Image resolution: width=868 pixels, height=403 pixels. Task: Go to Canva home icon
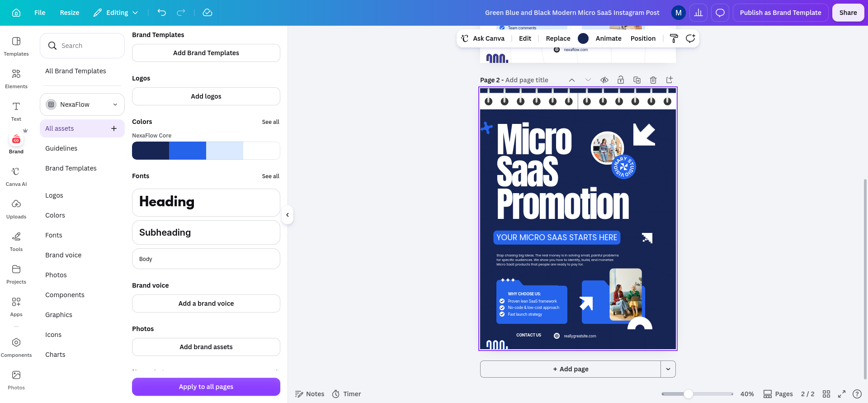click(x=16, y=13)
